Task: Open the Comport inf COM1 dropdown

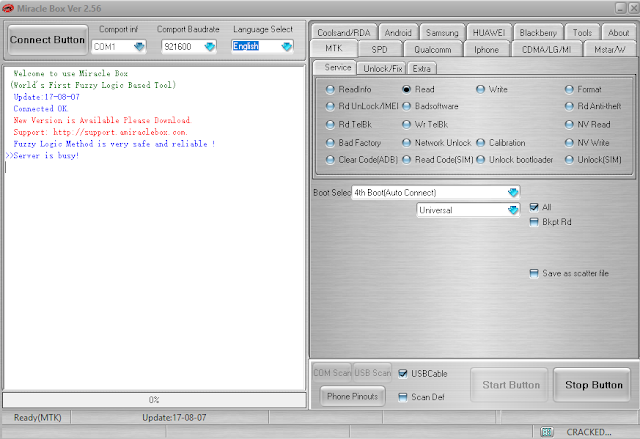Action: pos(139,47)
